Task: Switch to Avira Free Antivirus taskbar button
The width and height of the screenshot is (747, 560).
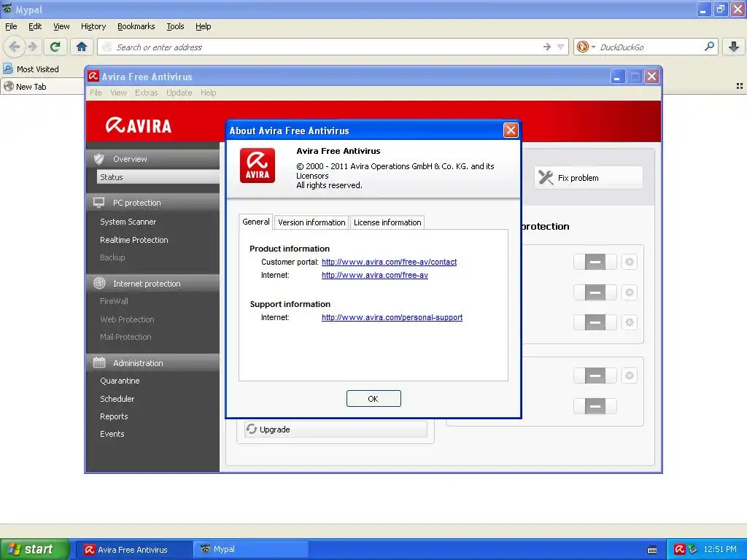Action: pos(134,549)
